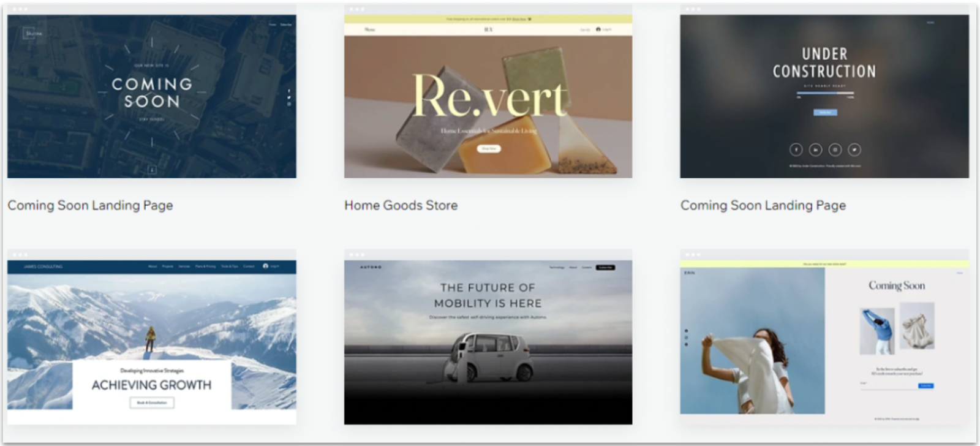This screenshot has height=446, width=980.
Task: Open the Coming Soon Landing Page label below blue city template
Action: click(90, 205)
